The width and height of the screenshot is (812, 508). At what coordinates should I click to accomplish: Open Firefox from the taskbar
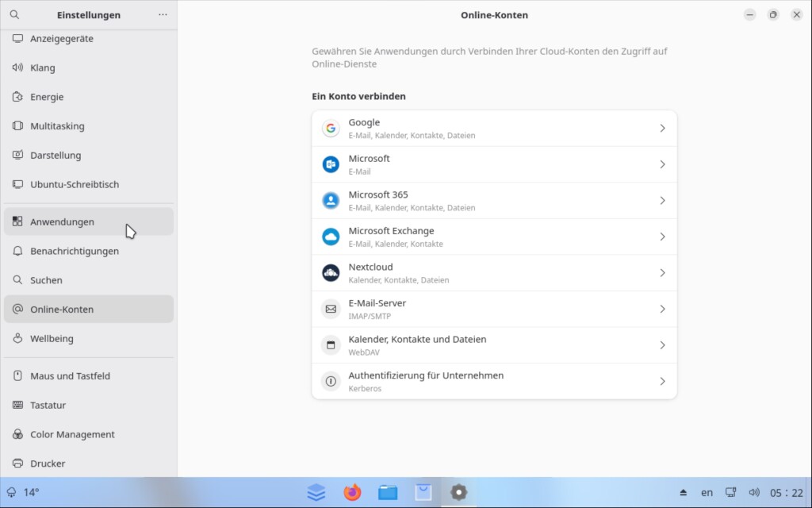(x=353, y=492)
